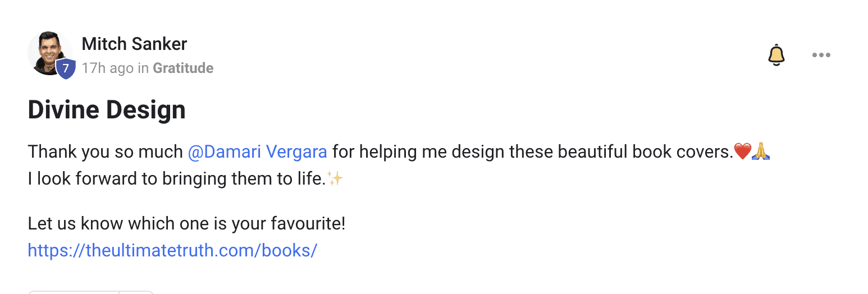Toggle the post notification bell

coord(776,55)
